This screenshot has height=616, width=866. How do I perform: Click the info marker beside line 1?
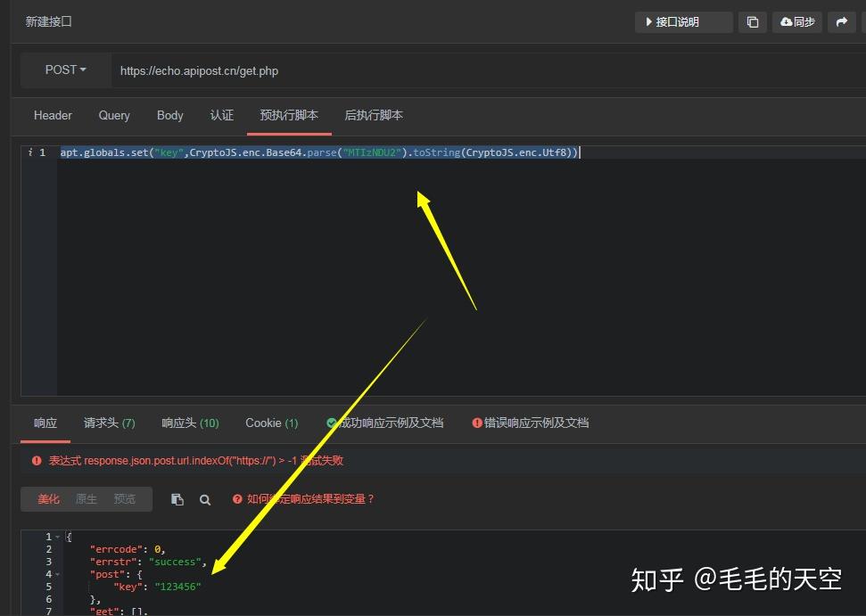(x=29, y=152)
